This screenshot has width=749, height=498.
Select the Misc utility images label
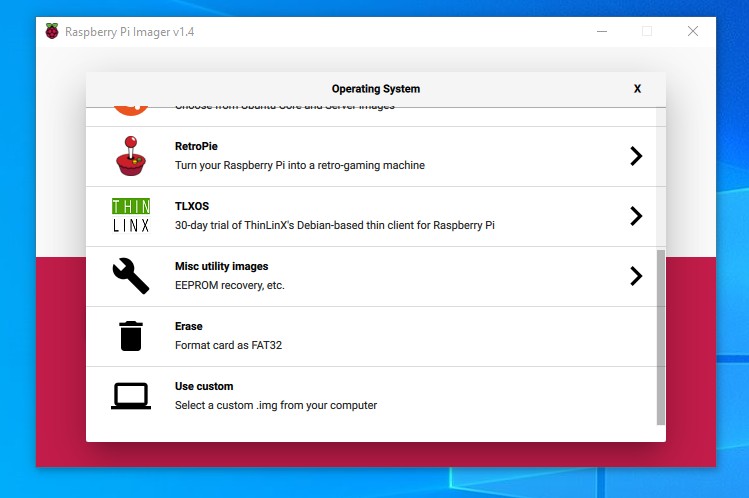[x=221, y=266]
